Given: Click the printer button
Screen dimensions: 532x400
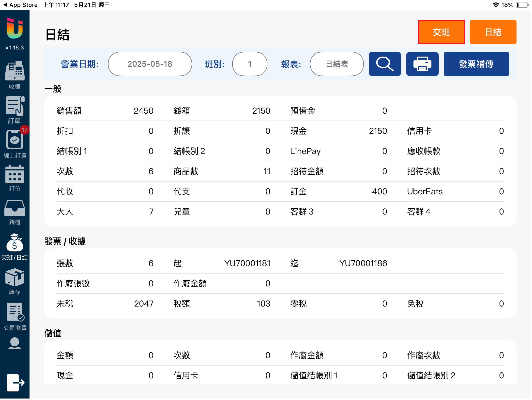Looking at the screenshot, I should click(422, 64).
